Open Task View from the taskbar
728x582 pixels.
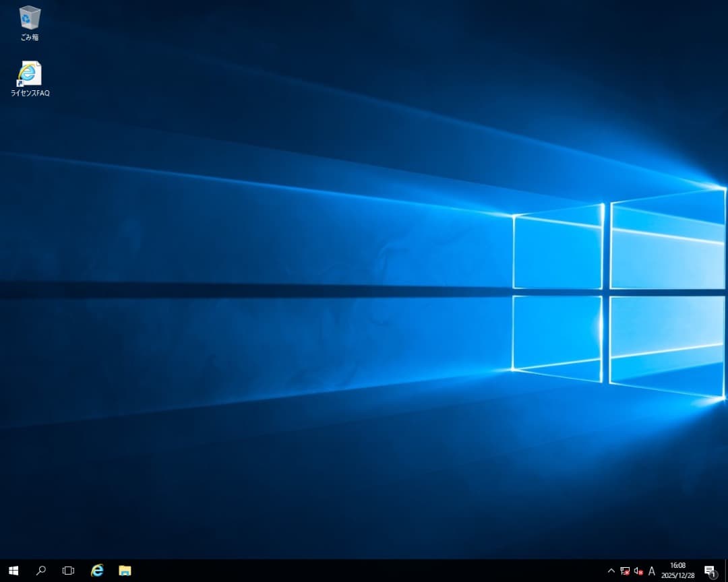click(x=68, y=571)
